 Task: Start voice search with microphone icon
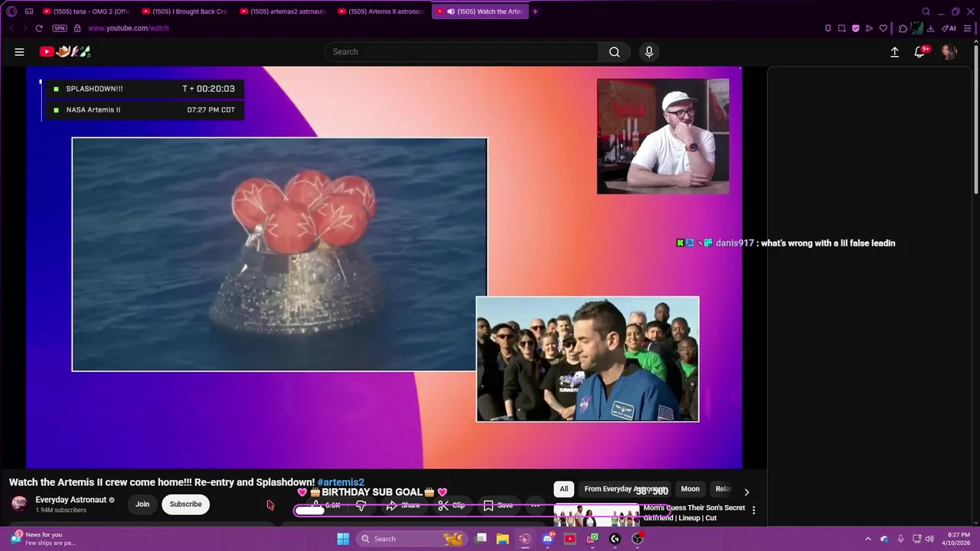point(649,52)
